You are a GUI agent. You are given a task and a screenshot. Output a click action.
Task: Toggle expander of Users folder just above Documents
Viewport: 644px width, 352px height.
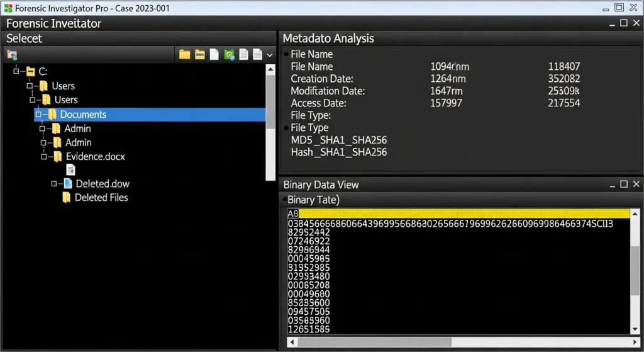point(33,100)
